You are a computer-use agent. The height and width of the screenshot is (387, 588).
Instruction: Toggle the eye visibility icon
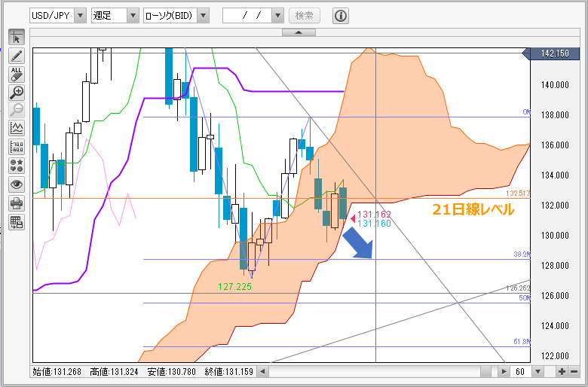click(x=17, y=184)
